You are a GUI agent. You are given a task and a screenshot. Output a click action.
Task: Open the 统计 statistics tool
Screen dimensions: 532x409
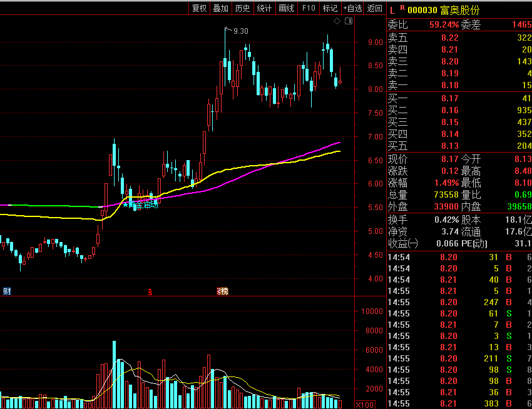coord(264,9)
